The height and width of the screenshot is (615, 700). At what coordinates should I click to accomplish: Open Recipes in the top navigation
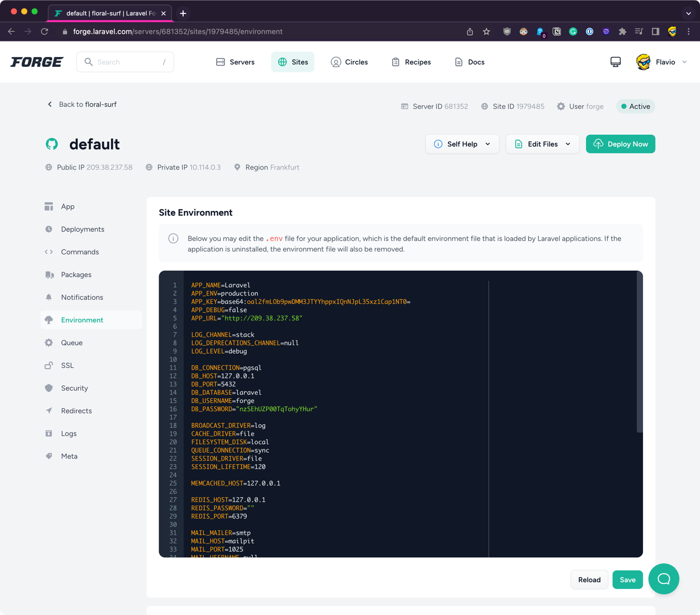[x=411, y=62]
